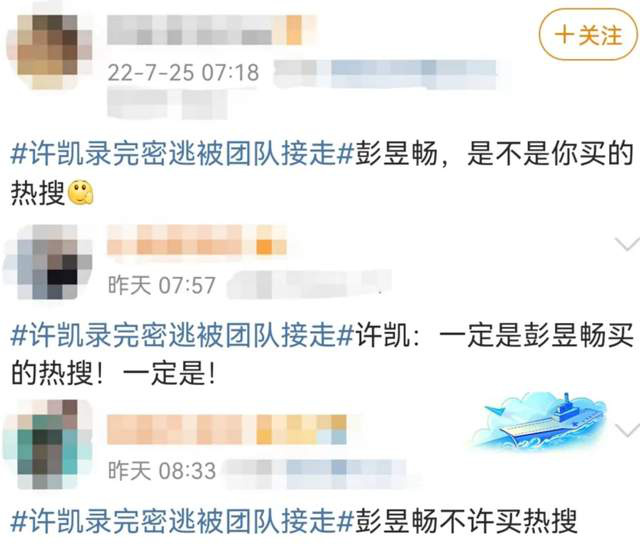
Task: Click the third post's blurred orange username
Action: click(227, 429)
